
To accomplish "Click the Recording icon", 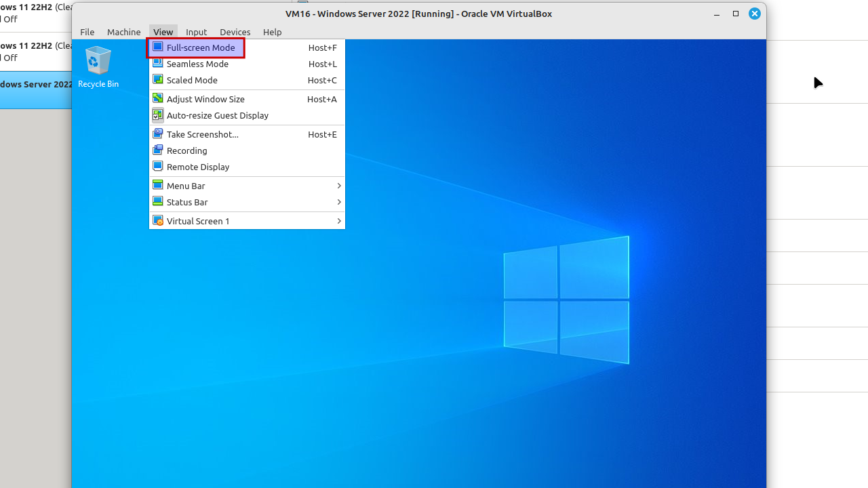I will pyautogui.click(x=157, y=150).
